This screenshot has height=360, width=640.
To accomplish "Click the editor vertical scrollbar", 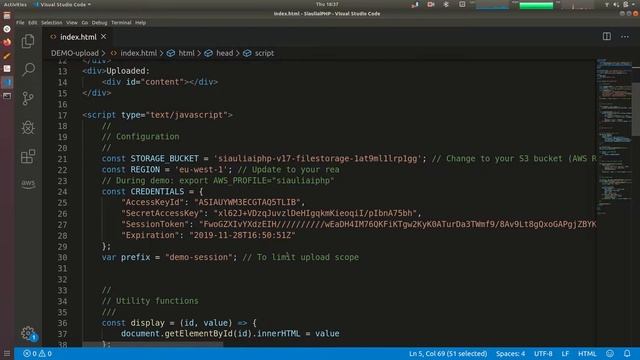I will (x=636, y=109).
